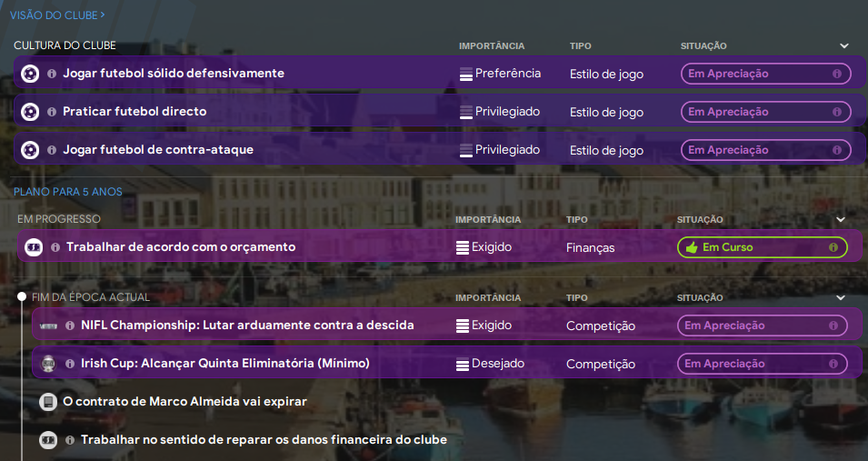868x461 pixels.
Task: Select NIFL Championship: Lutar arduamente contra a descida
Action: (447, 325)
